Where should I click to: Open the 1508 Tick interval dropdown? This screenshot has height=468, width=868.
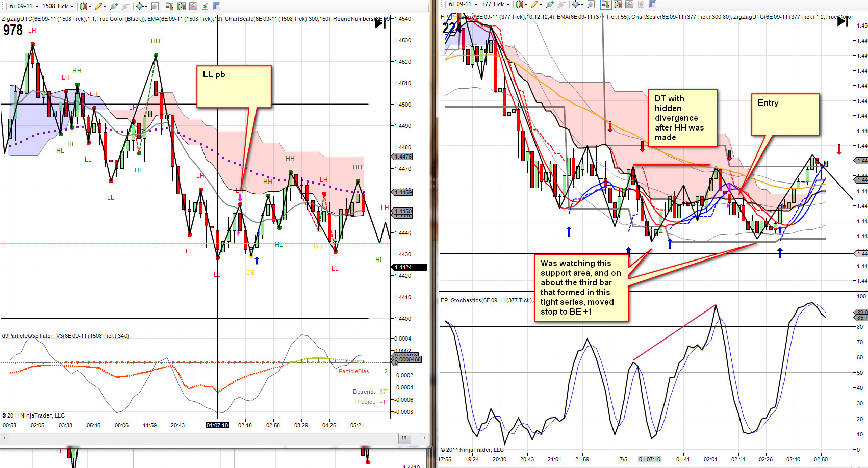point(58,6)
